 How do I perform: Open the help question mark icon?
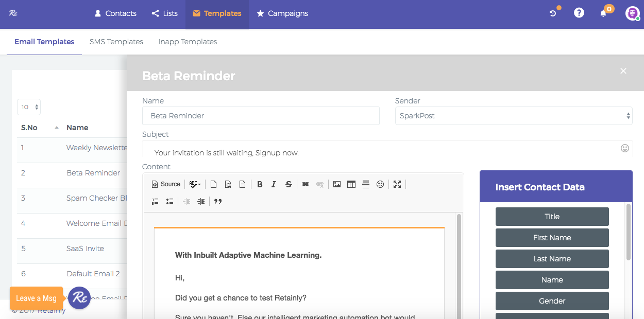579,13
